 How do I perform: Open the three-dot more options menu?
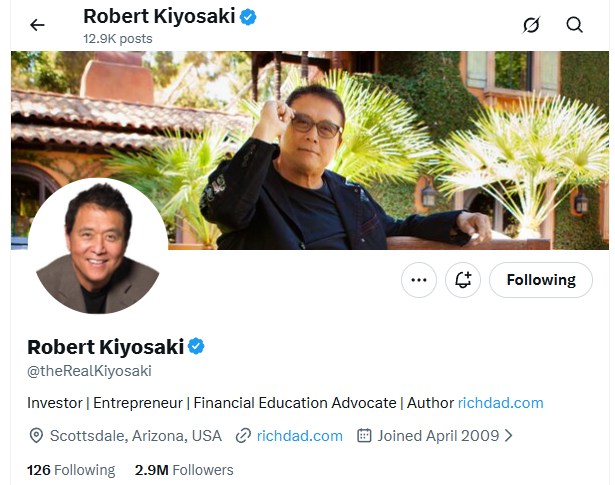(419, 280)
